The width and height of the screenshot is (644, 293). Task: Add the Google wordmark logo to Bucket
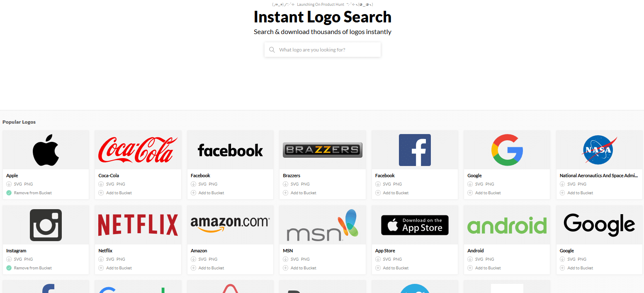coord(576,268)
